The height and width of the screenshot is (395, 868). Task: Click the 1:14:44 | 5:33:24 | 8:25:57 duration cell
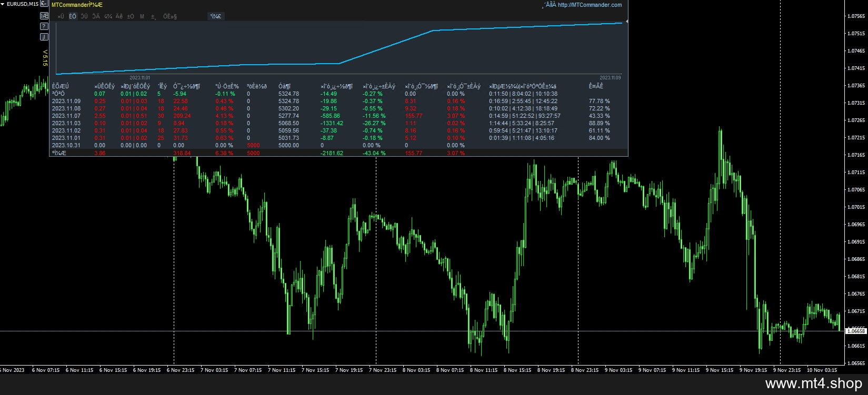tap(522, 123)
